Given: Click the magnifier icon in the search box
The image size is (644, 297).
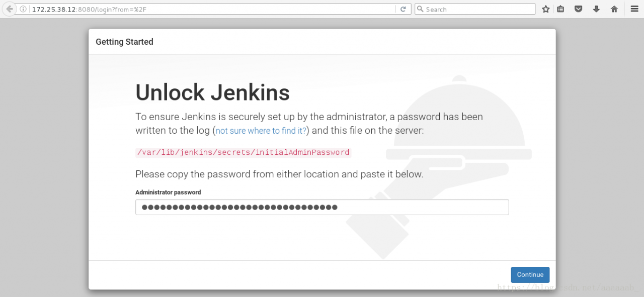Looking at the screenshot, I should click(420, 9).
